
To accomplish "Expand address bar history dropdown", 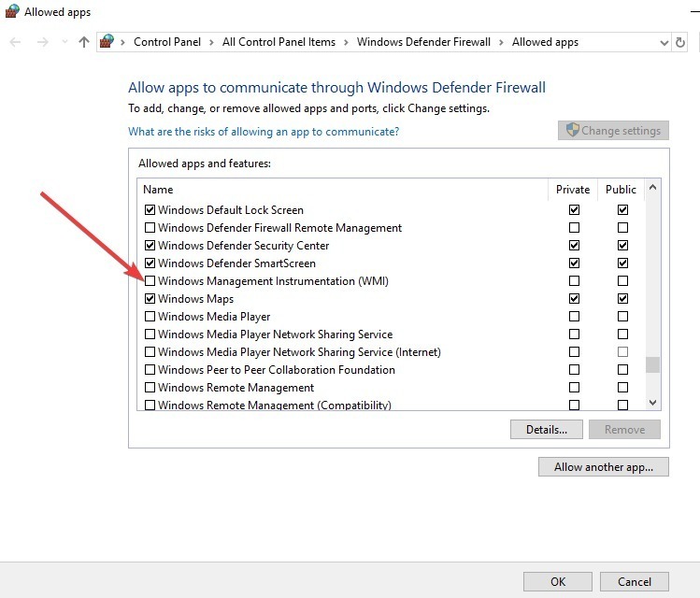I will 664,43.
